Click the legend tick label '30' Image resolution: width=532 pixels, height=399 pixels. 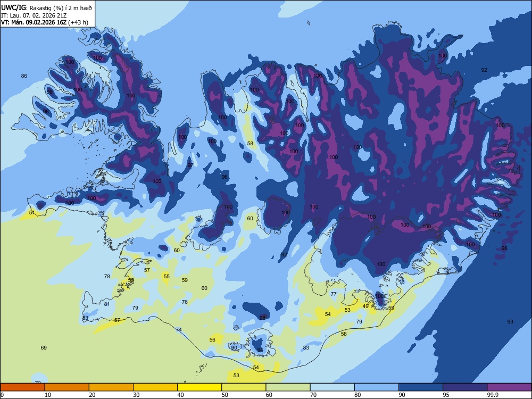(136, 395)
